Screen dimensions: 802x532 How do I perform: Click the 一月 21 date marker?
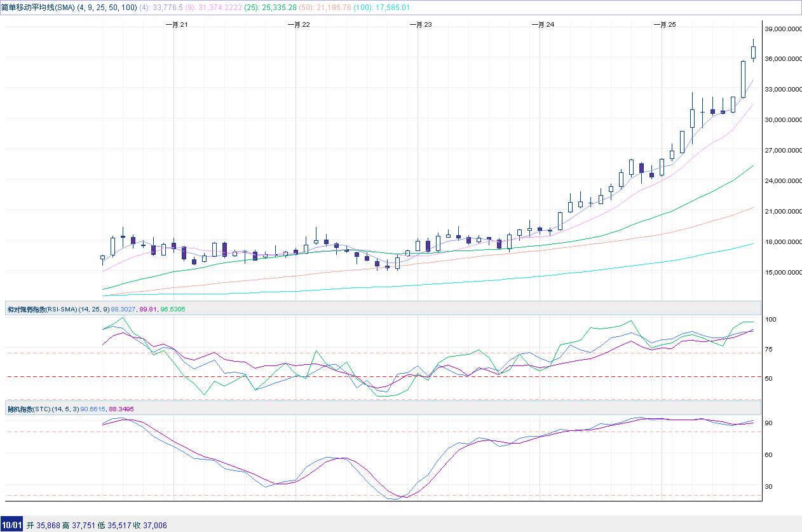click(x=176, y=24)
